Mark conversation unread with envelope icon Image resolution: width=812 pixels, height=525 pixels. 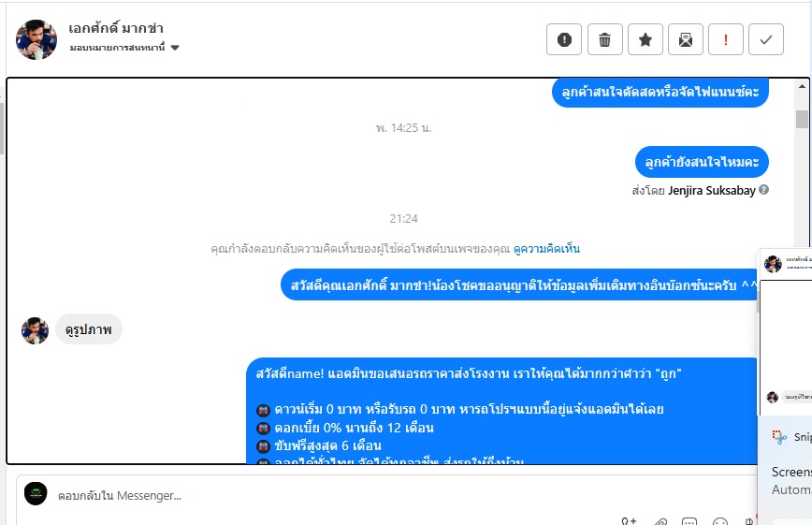[x=686, y=39]
